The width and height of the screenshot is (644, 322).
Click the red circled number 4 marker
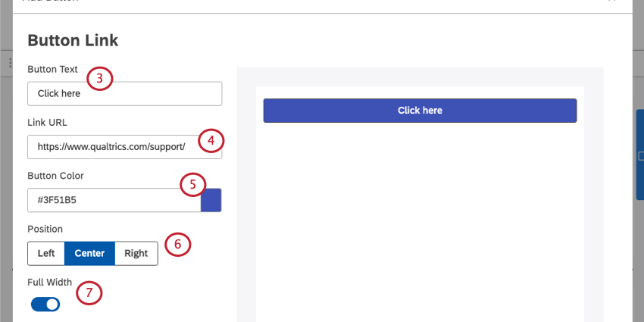211,140
